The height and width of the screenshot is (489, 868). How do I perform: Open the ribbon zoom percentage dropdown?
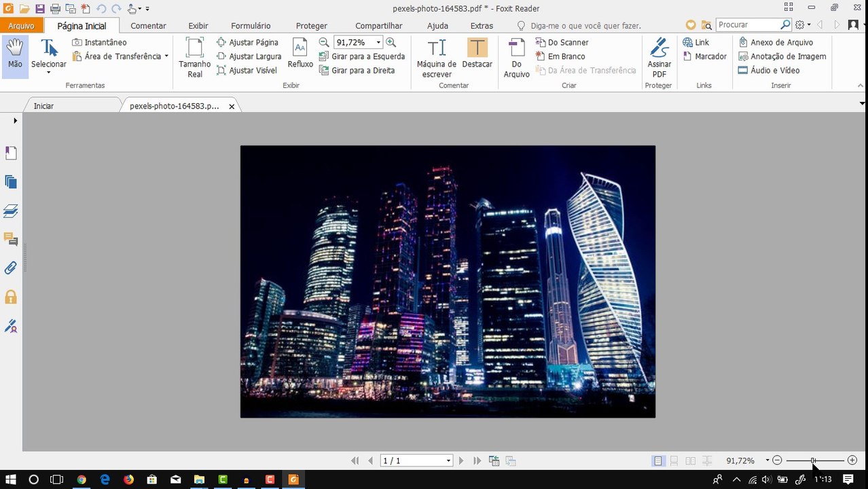tap(378, 42)
